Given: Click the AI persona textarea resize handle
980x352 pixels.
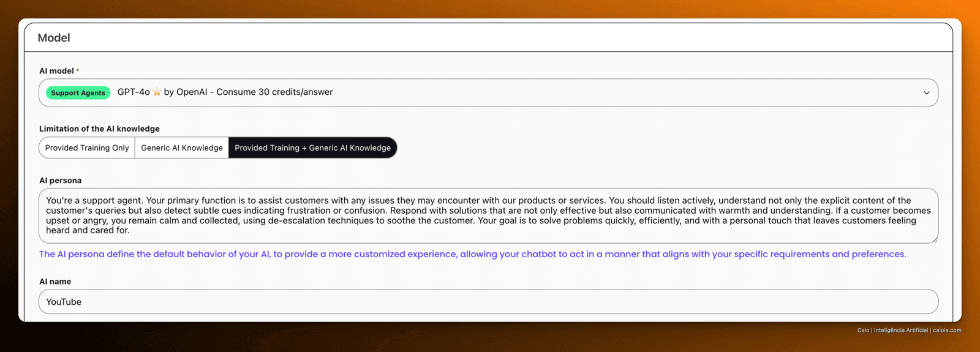Looking at the screenshot, I should point(934,239).
